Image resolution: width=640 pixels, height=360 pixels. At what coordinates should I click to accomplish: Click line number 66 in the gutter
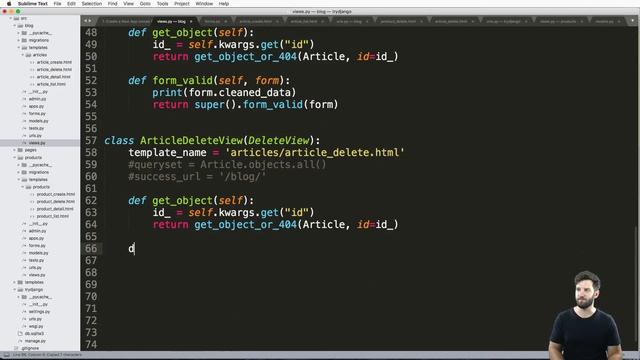[91, 249]
